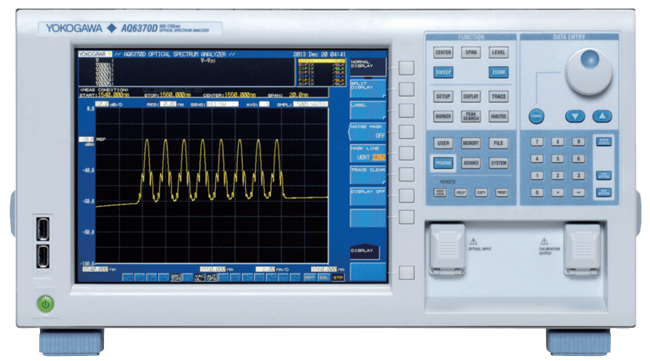Image resolution: width=650 pixels, height=361 pixels.
Task: Tap the down arrow data entry key
Action: tap(575, 116)
